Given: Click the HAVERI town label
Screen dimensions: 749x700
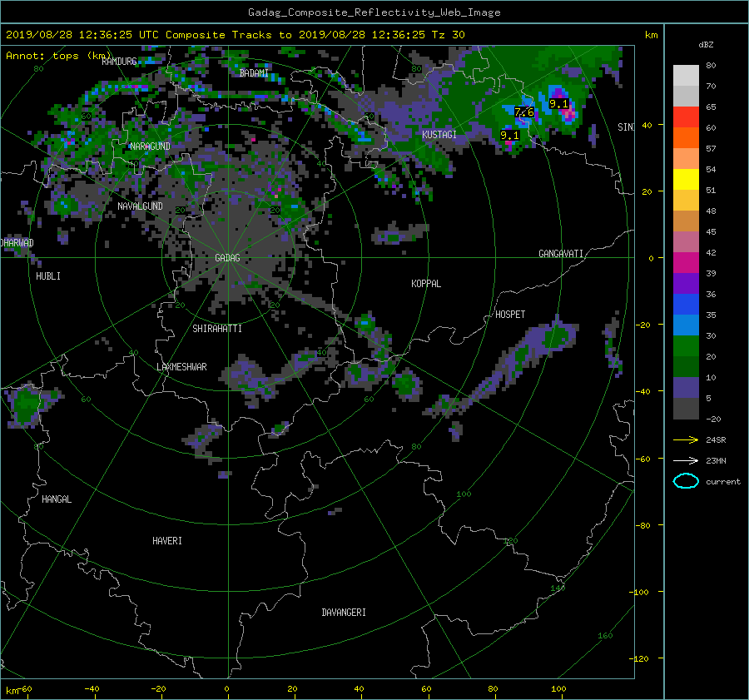Looking at the screenshot, I should (x=167, y=541).
